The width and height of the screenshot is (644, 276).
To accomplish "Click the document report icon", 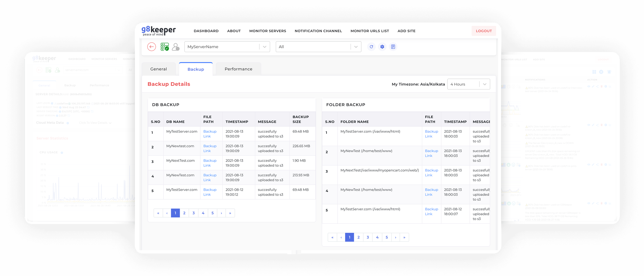I will tap(393, 47).
